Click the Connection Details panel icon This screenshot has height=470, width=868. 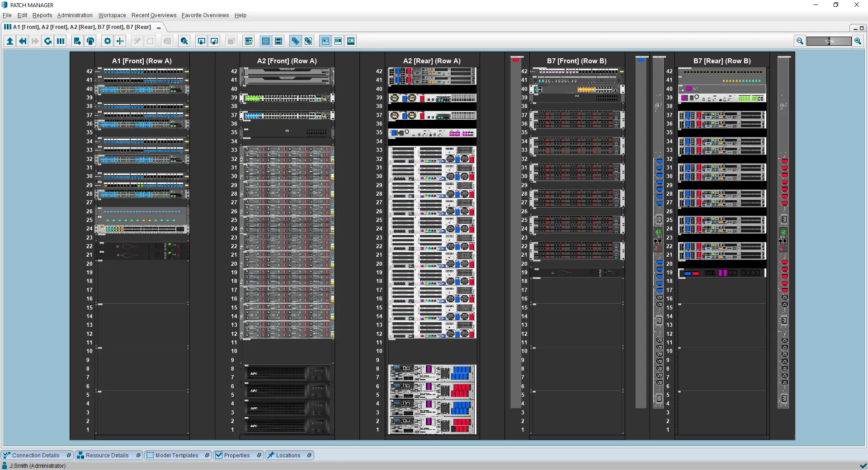[7, 455]
